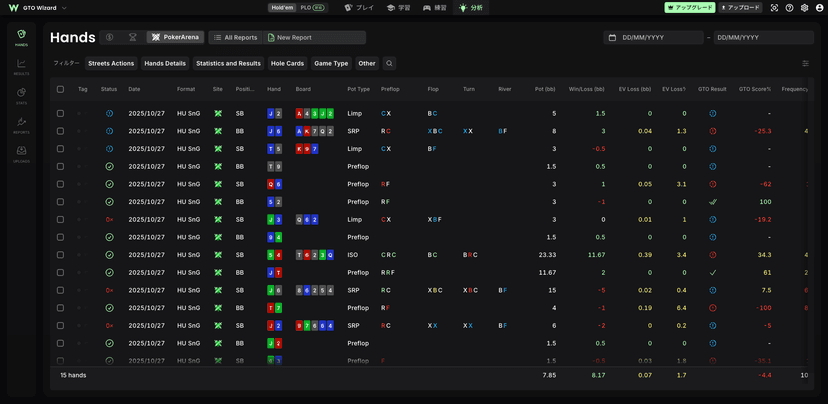Click the status icon of the T5 Limp hand row

point(109,149)
